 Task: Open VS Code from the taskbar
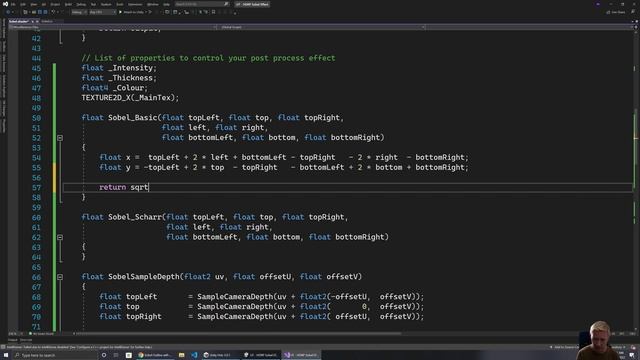[194, 355]
